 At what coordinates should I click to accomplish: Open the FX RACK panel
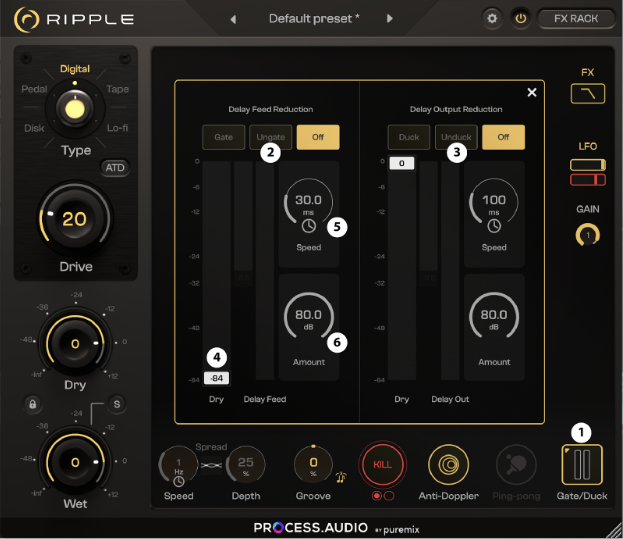576,19
